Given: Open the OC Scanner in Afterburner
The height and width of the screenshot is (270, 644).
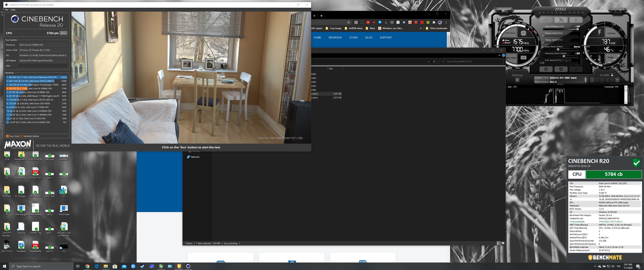Looking at the screenshot, I should pos(505,11).
